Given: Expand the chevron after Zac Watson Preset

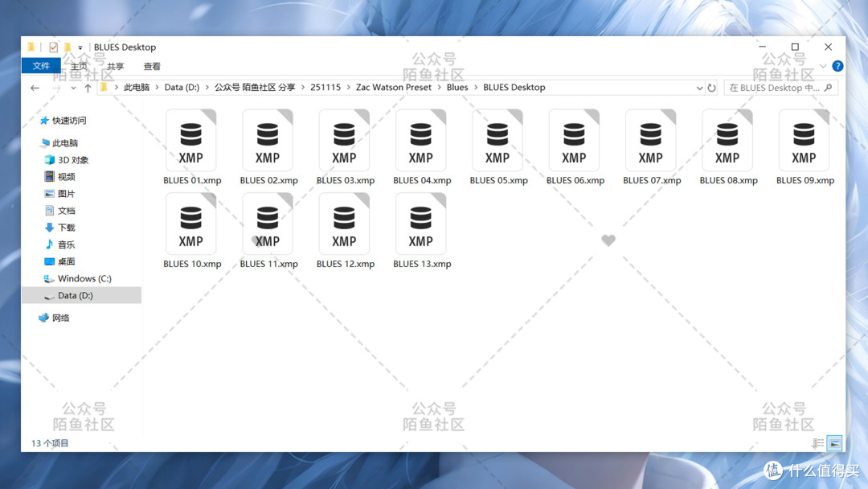Looking at the screenshot, I should click(x=439, y=88).
